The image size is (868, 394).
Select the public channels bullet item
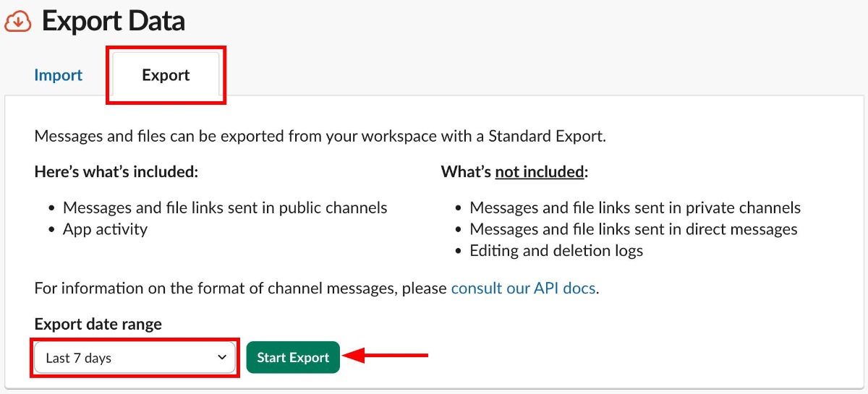click(225, 208)
